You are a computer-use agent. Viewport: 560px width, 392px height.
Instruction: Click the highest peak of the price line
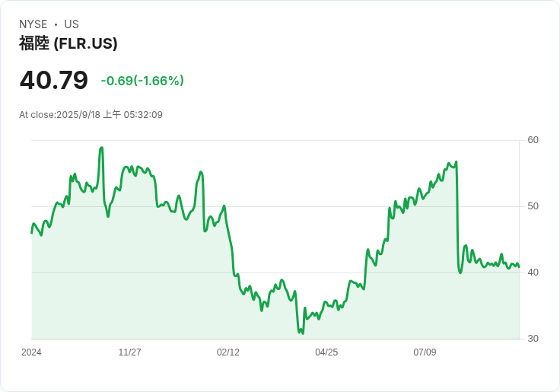(x=101, y=148)
